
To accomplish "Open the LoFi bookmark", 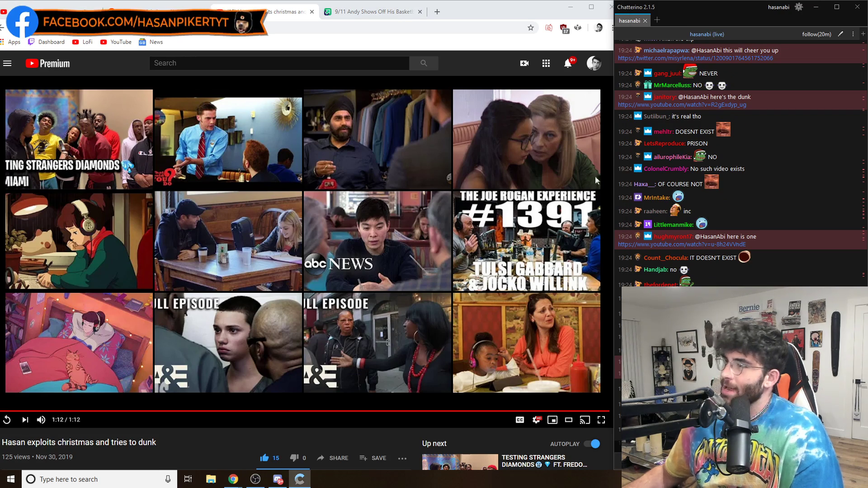I will (x=82, y=42).
